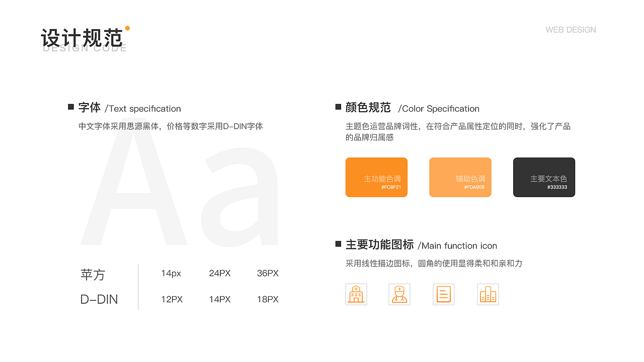Click the 设计规范 page title
The width and height of the screenshot is (644, 362).
(x=82, y=38)
